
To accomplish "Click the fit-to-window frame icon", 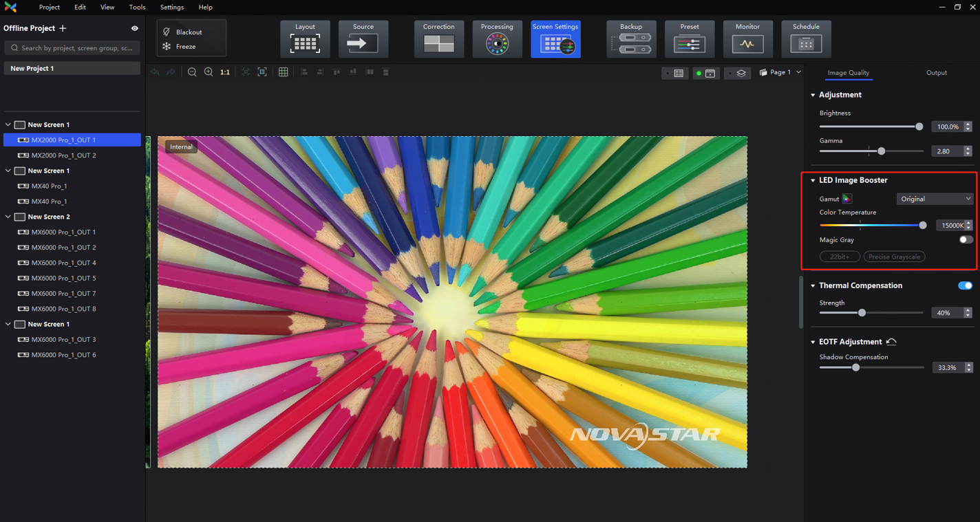I will (262, 72).
